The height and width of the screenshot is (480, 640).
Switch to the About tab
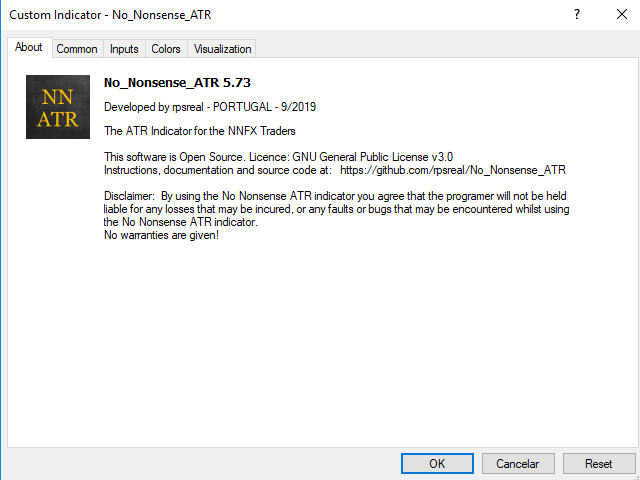29,48
